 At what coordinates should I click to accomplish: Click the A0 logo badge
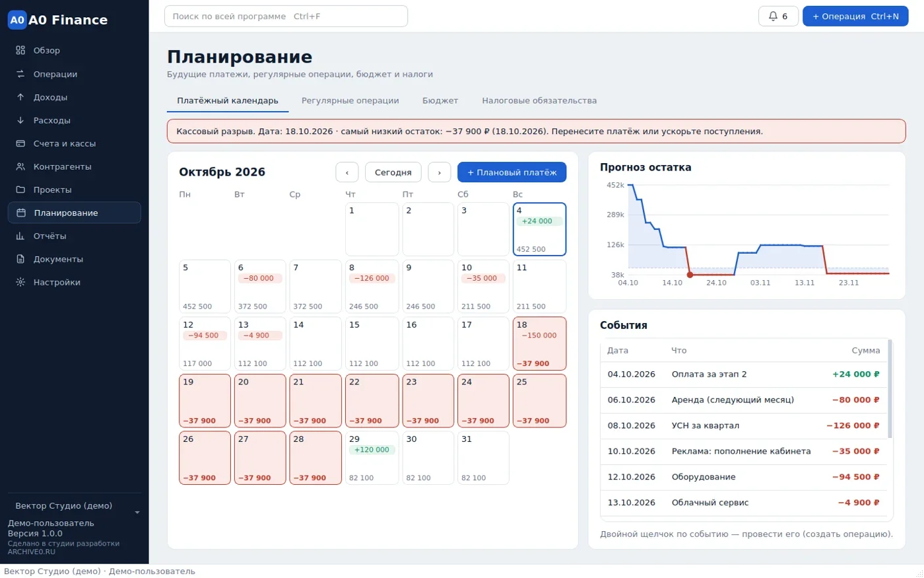[x=17, y=20]
